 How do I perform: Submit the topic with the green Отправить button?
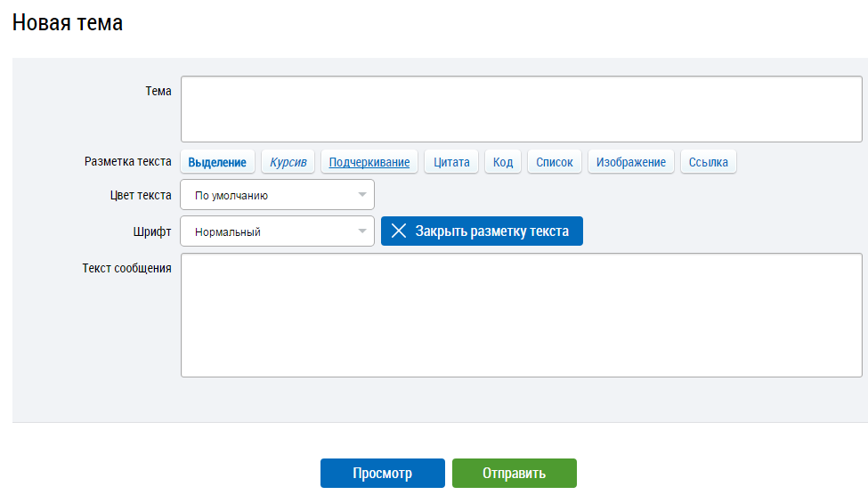(514, 474)
